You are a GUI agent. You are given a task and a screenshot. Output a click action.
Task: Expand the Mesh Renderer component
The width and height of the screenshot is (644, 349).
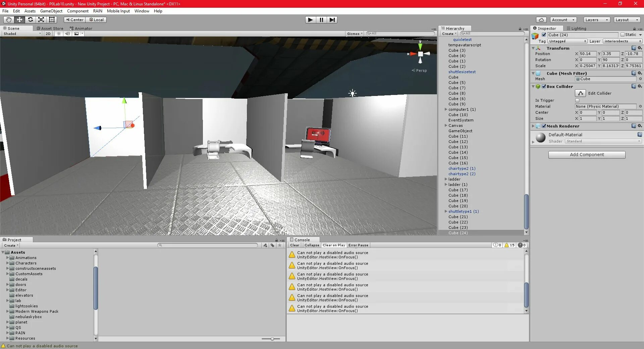pos(533,126)
